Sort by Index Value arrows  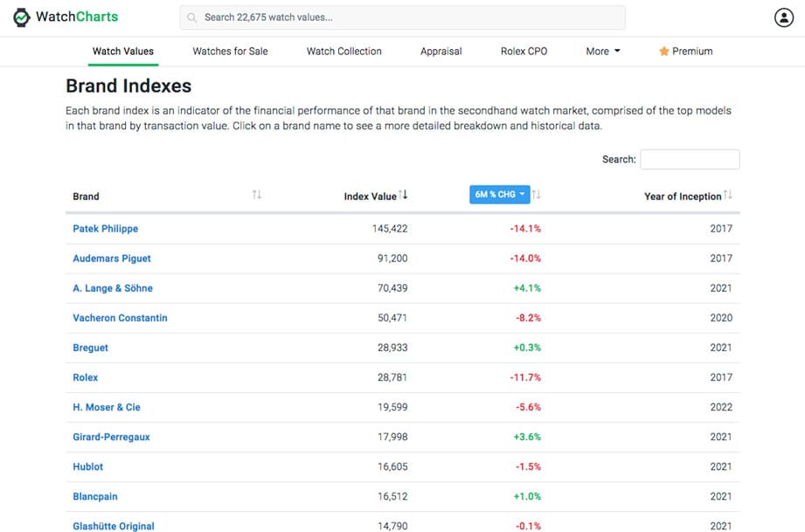[403, 195]
